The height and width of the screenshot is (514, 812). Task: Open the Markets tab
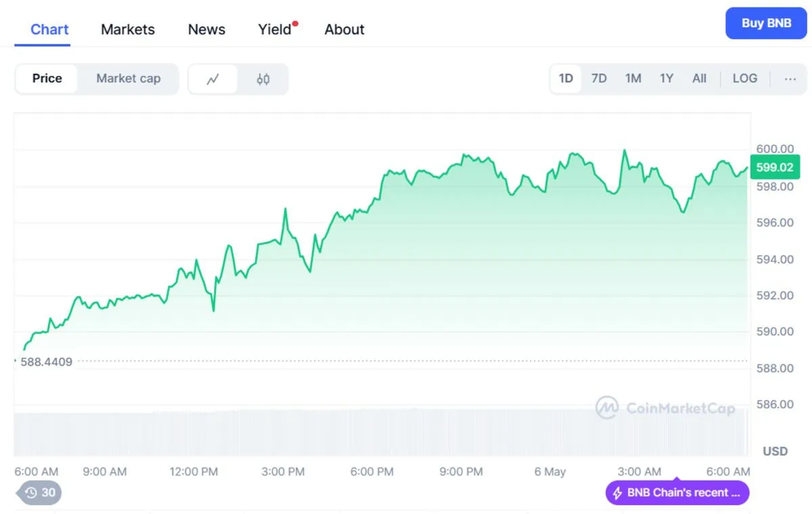tap(128, 30)
